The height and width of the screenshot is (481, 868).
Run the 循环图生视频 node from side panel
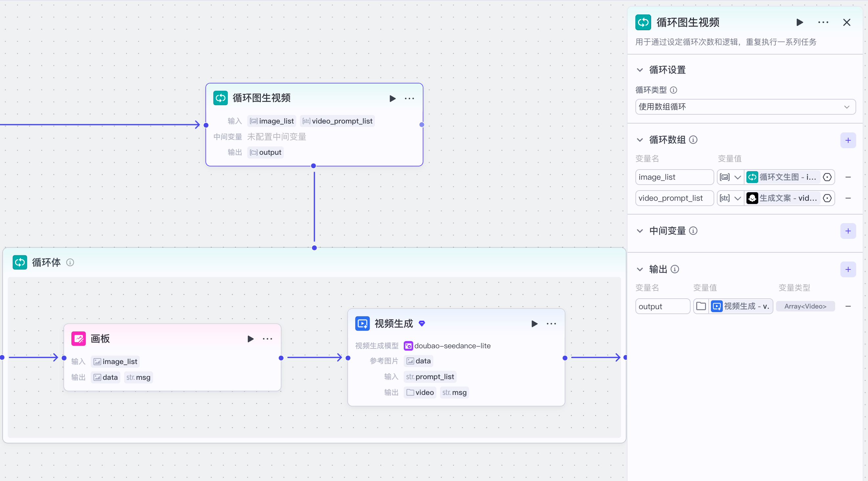799,23
